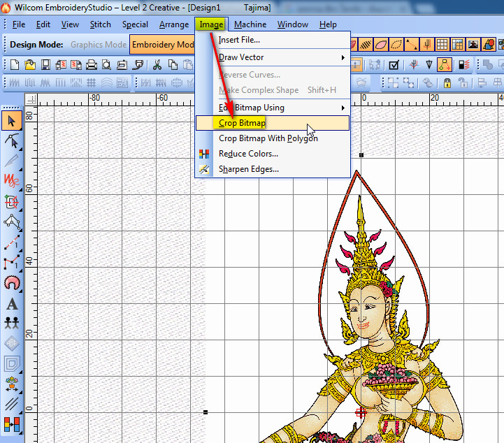504x443 pixels.
Task: Save the design with the floppy icon
Action: pyautogui.click(x=45, y=65)
